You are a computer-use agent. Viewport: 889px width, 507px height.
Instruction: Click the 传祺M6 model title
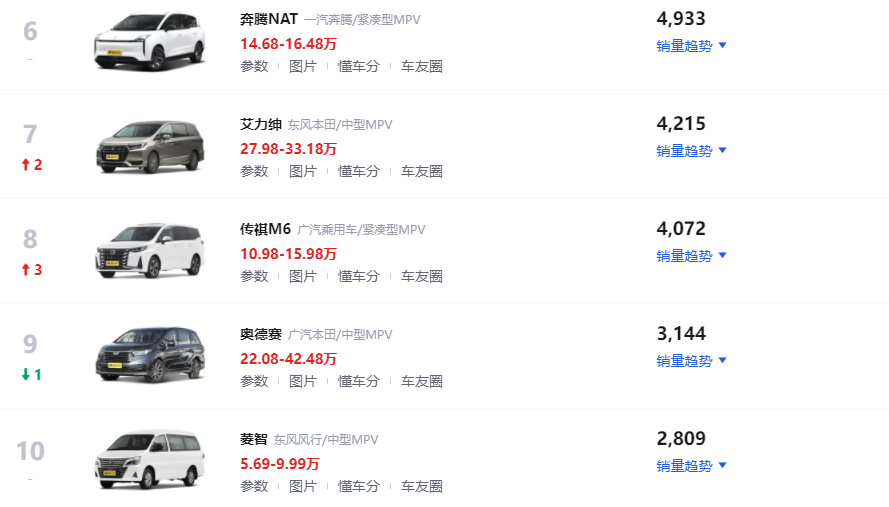point(265,229)
